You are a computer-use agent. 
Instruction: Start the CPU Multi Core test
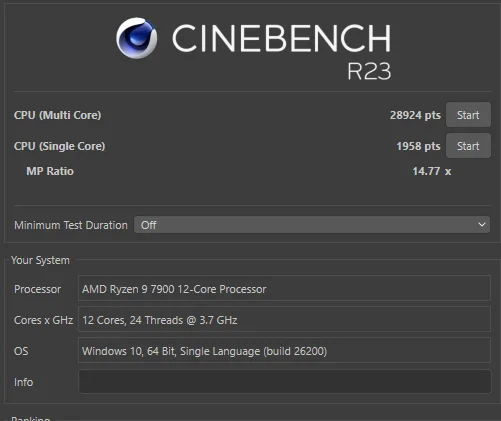pyautogui.click(x=468, y=115)
